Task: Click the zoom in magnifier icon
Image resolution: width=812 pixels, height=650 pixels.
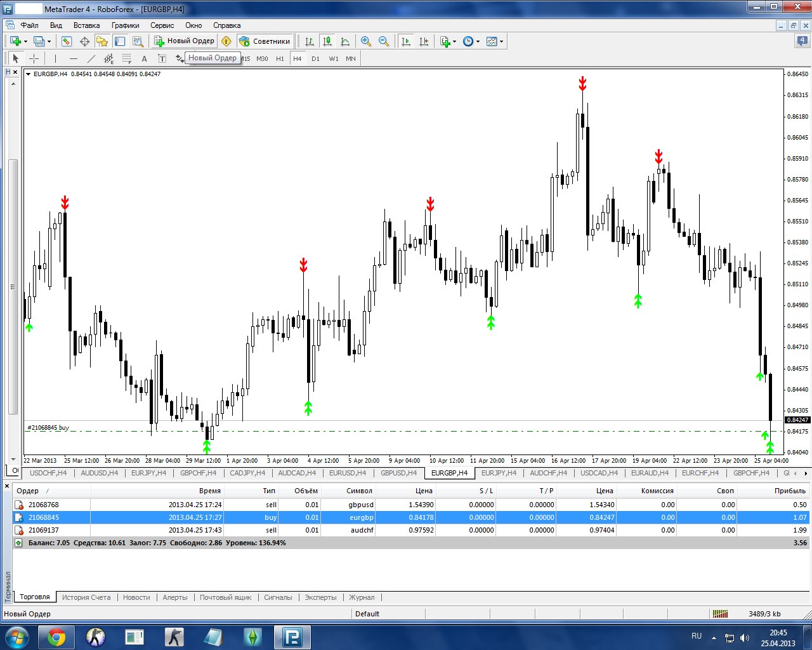Action: [366, 41]
